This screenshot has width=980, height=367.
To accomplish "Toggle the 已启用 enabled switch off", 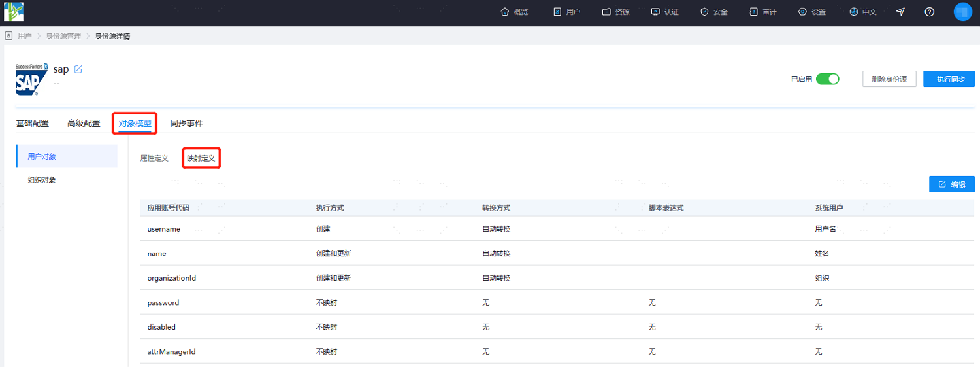I will pos(827,79).
